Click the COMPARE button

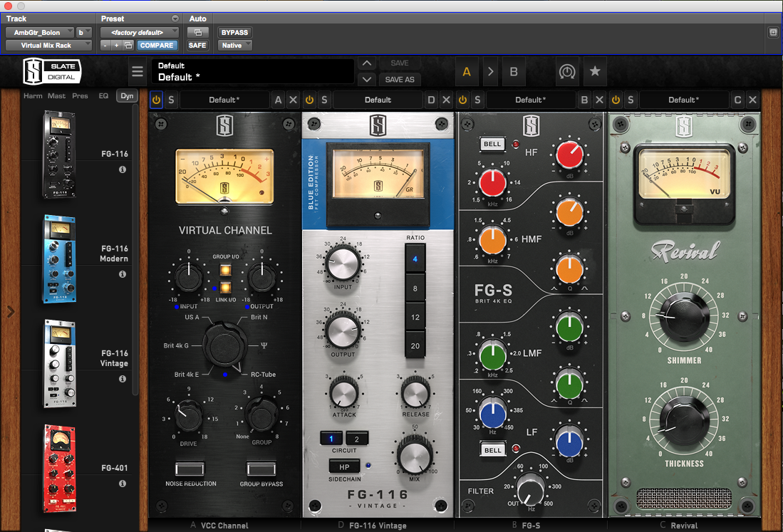tap(157, 46)
